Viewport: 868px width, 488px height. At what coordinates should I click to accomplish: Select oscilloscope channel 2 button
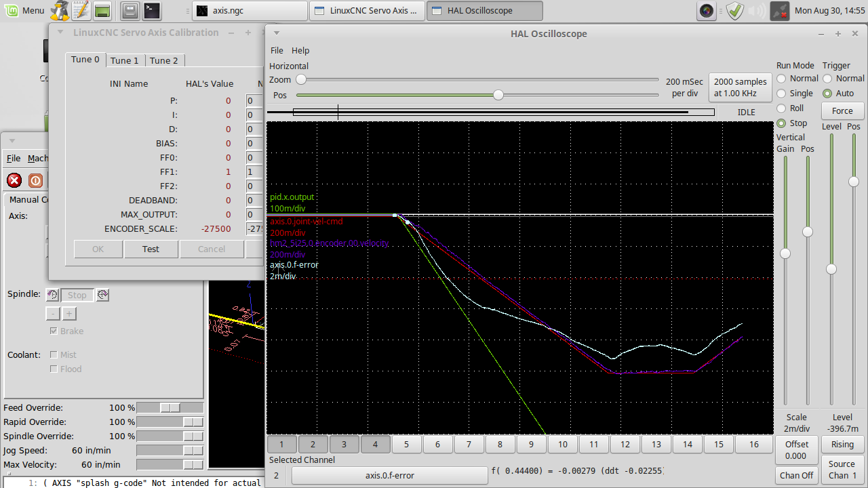click(313, 445)
